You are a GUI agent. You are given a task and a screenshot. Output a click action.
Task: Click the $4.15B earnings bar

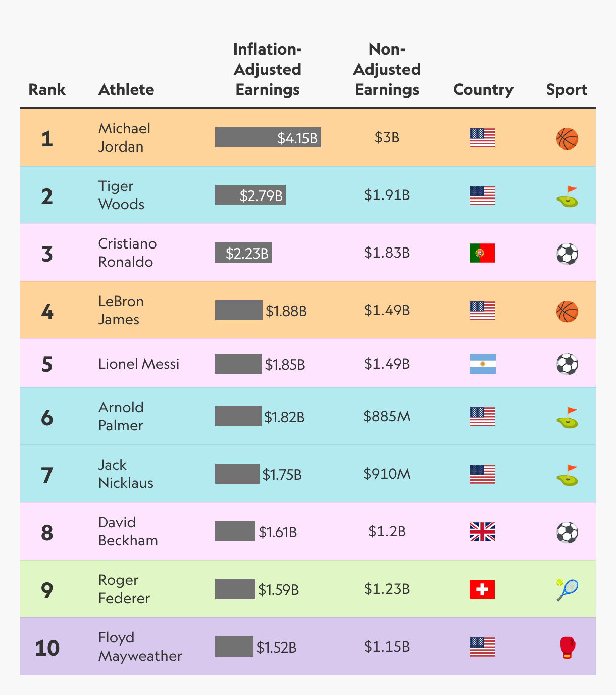(268, 137)
